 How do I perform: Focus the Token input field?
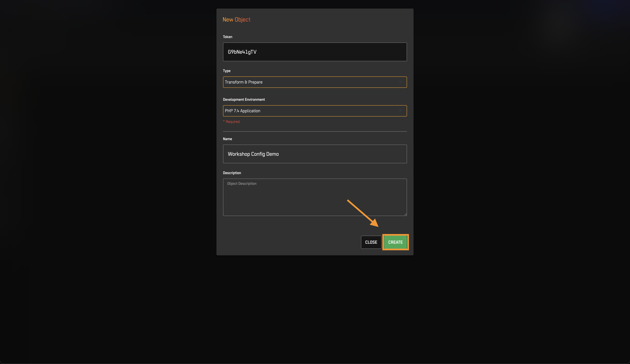pyautogui.click(x=315, y=52)
